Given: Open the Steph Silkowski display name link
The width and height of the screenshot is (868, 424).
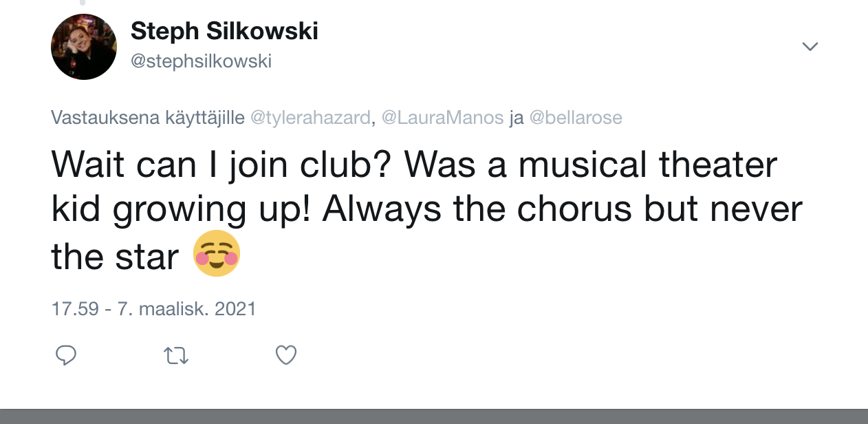Looking at the screenshot, I should (224, 31).
